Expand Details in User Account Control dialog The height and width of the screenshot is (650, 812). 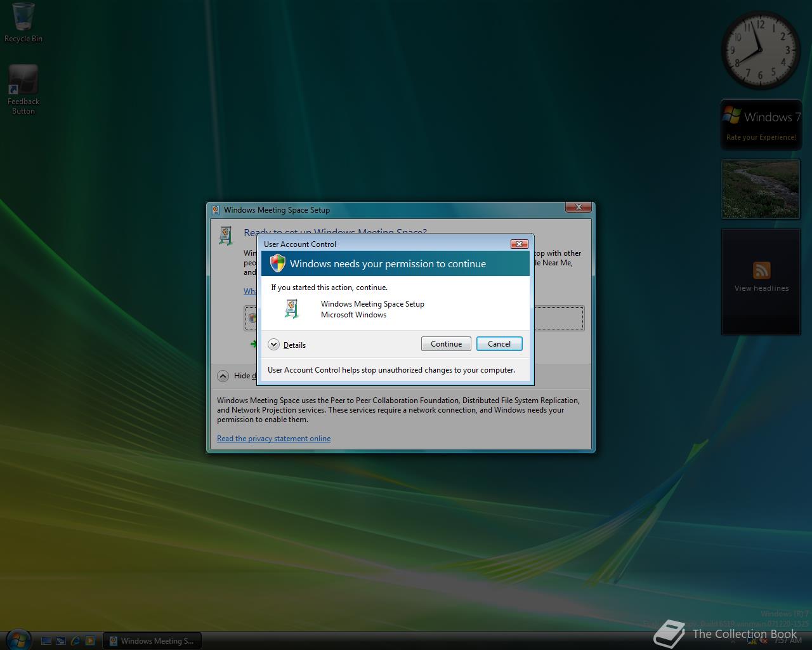287,345
